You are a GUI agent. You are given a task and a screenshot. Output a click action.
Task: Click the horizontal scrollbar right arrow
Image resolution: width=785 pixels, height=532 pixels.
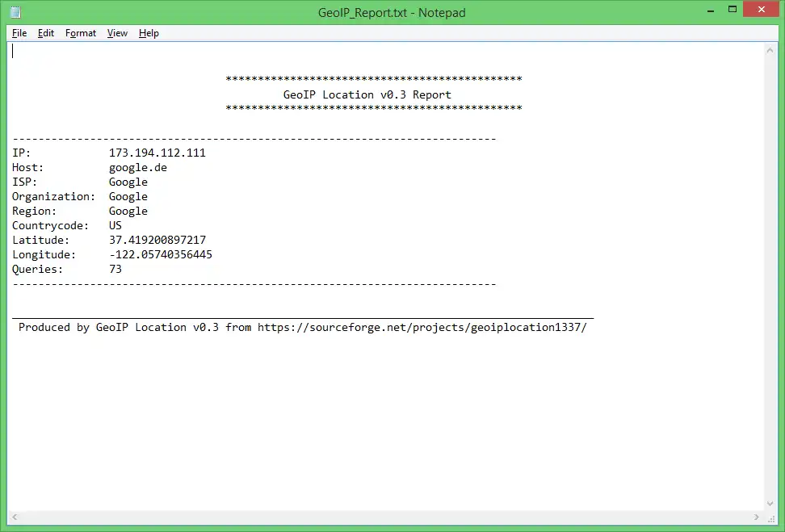[757, 517]
